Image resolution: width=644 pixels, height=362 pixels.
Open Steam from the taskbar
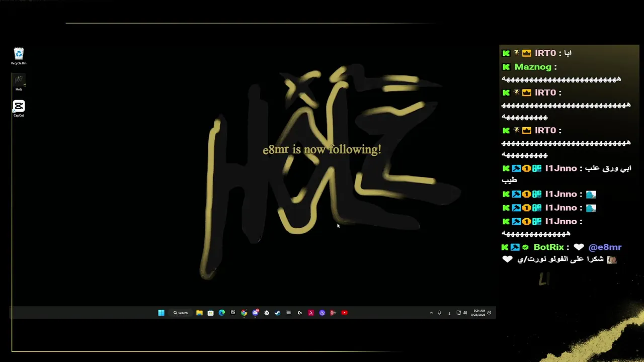click(x=277, y=313)
